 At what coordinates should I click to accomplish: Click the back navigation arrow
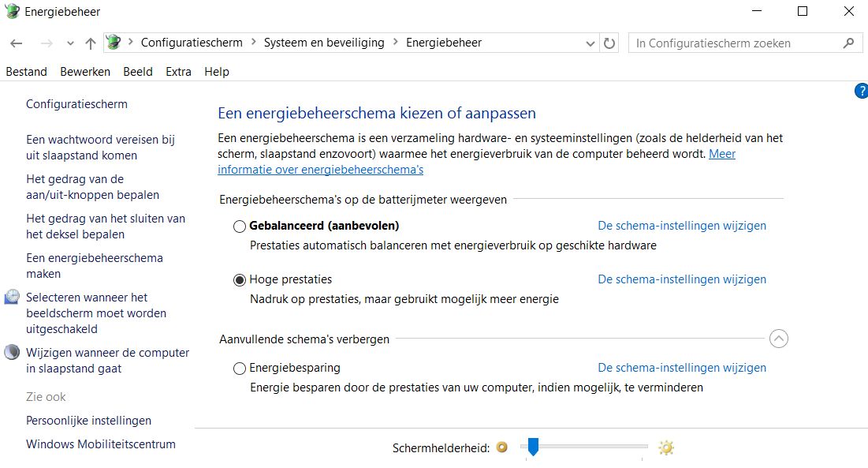(17, 43)
